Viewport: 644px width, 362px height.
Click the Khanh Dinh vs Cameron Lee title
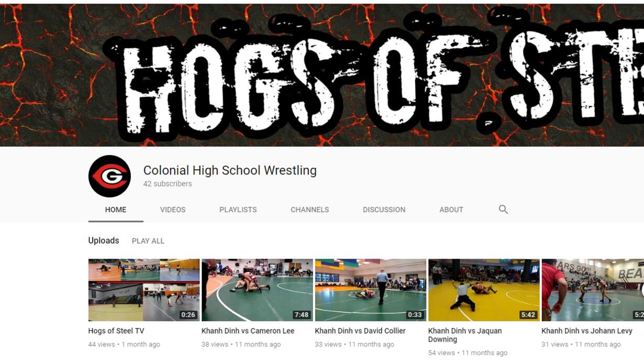(x=248, y=331)
